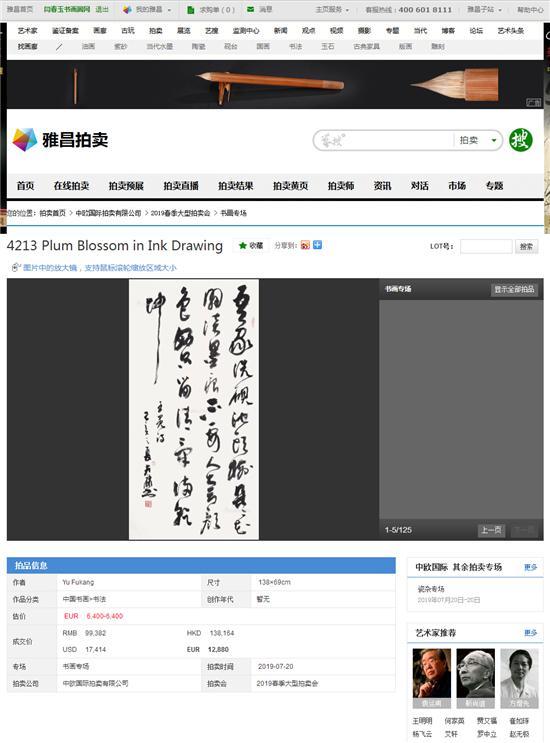550x743 pixels.
Task: Click the 显示全部拍品 button
Action: 514,289
